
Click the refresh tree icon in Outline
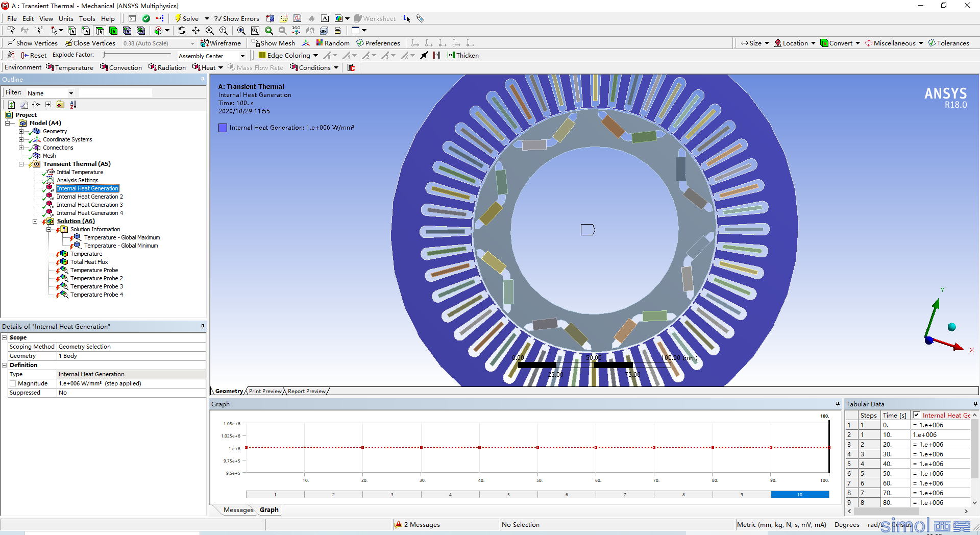pos(11,105)
